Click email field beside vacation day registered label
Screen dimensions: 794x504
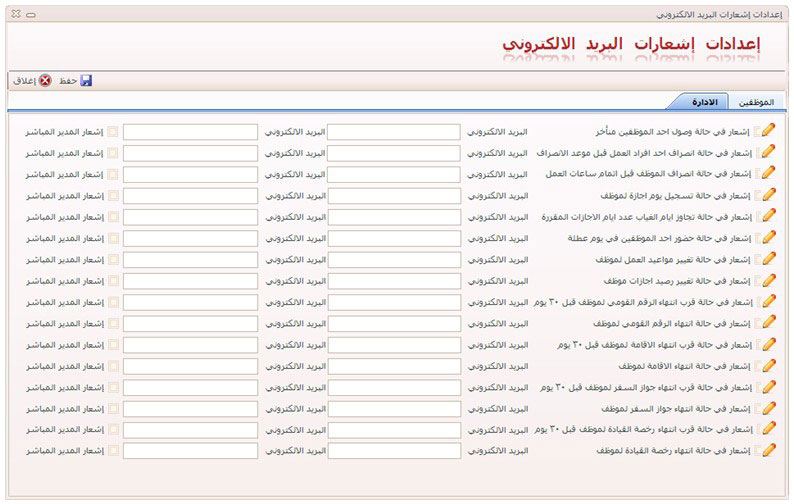point(394,196)
